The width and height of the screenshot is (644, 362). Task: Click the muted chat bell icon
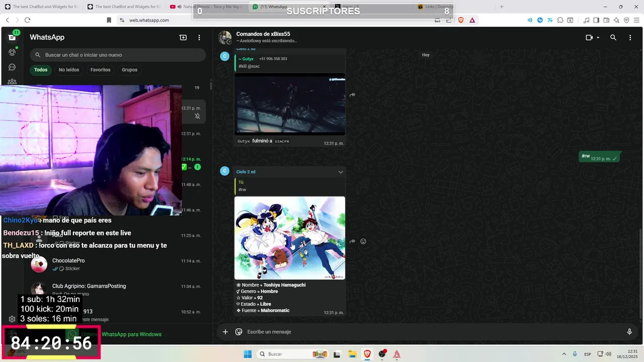197,116
